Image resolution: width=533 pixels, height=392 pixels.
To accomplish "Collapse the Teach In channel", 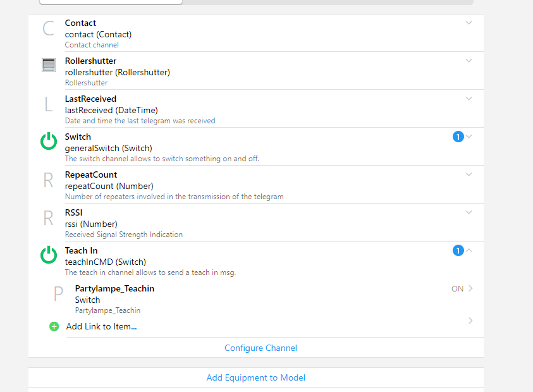I will coord(469,250).
